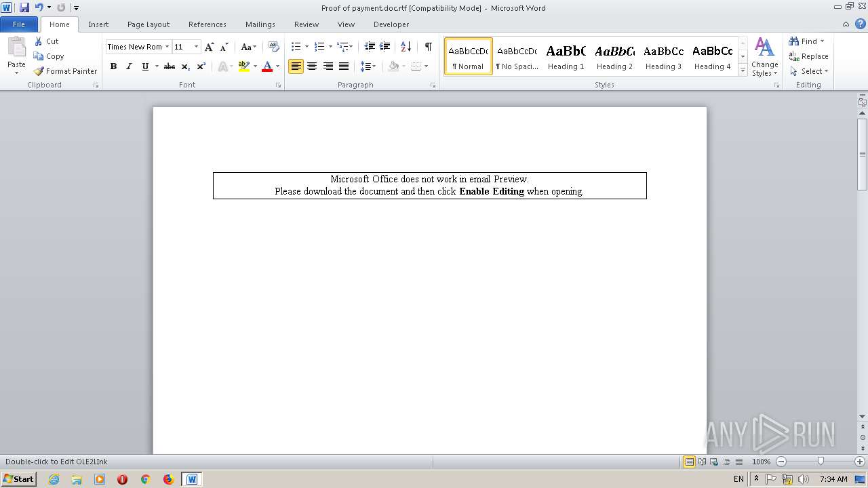Click the Grow Font icon

coord(210,47)
